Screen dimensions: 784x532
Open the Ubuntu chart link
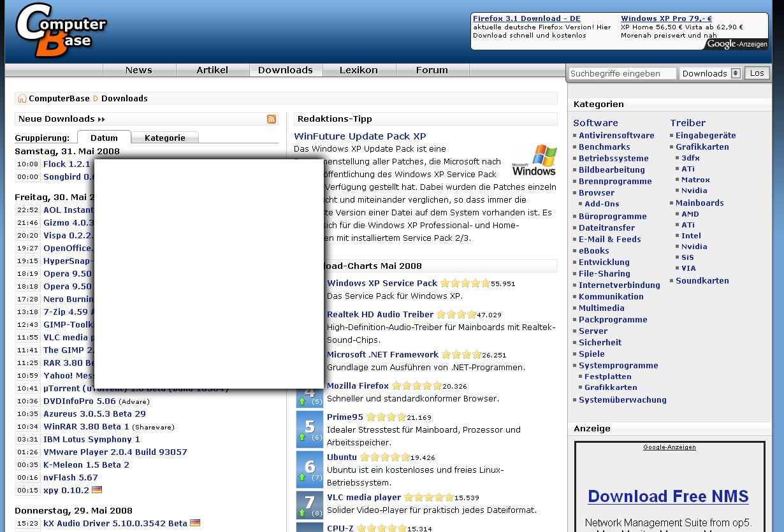click(342, 457)
